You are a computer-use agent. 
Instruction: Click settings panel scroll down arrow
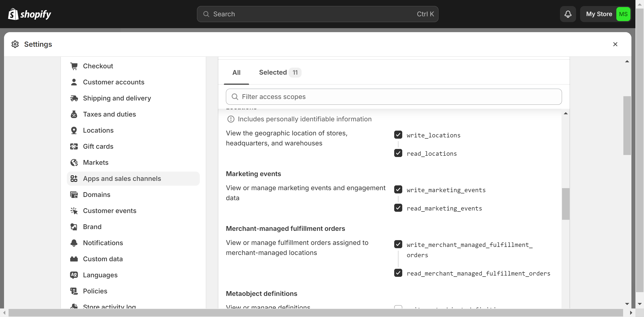(627, 304)
